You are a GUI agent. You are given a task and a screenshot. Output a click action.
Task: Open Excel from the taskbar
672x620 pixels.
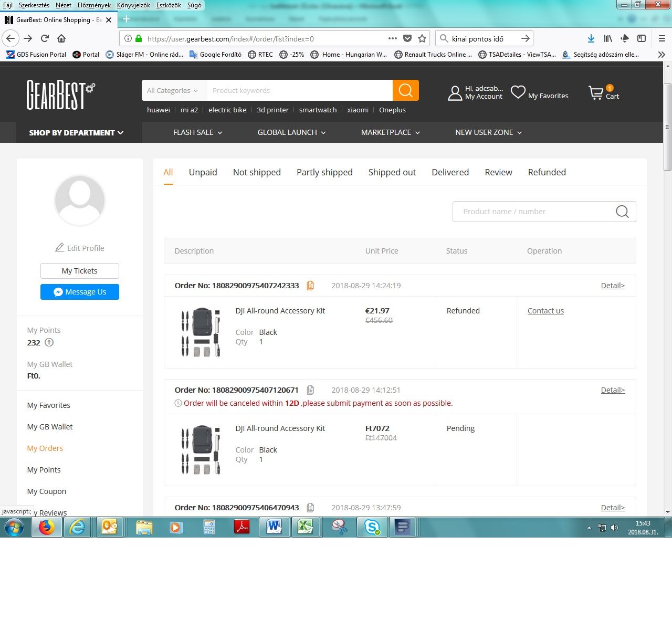[306, 527]
